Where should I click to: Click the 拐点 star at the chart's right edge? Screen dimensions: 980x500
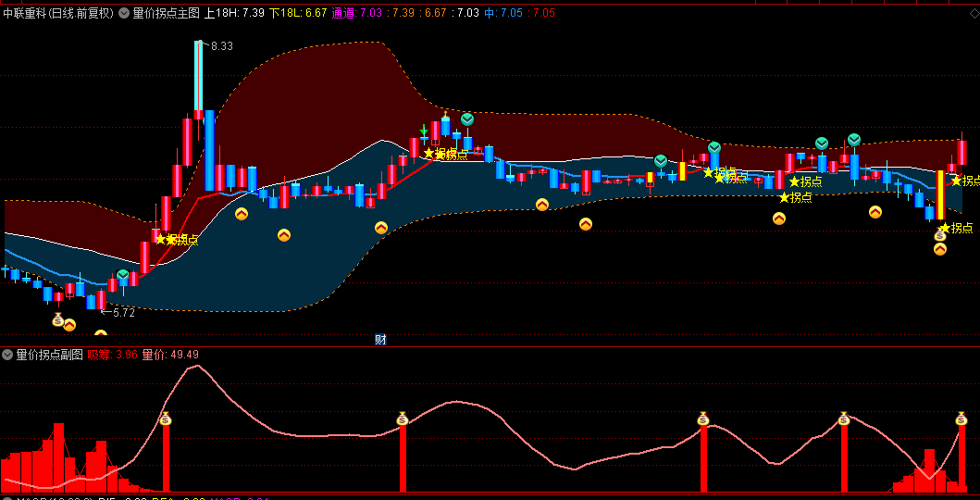[x=965, y=181]
